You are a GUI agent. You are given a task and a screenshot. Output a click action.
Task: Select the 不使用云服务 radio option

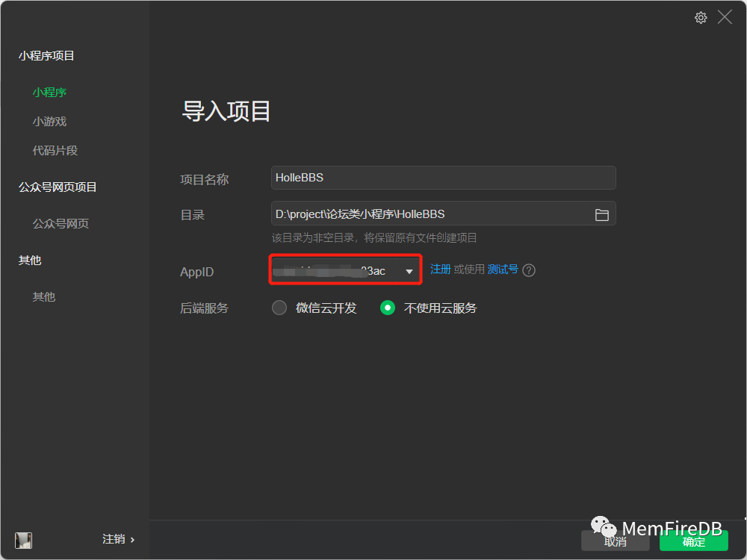(387, 308)
